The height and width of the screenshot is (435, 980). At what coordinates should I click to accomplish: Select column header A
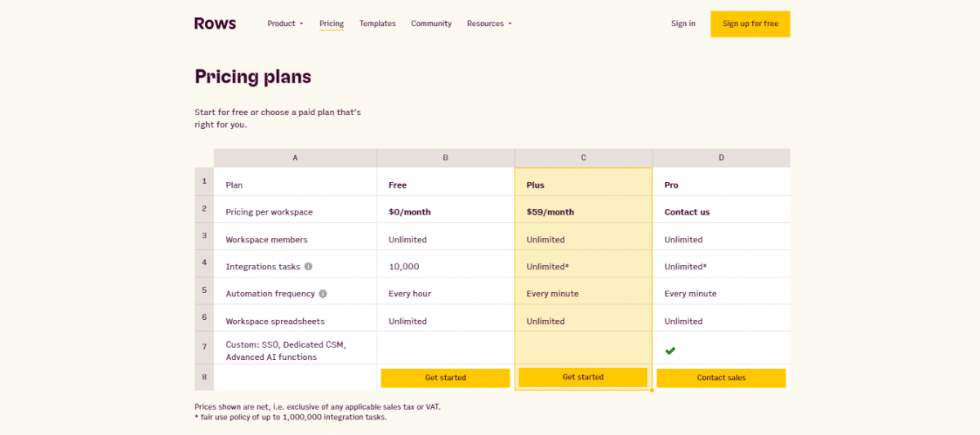pyautogui.click(x=295, y=158)
